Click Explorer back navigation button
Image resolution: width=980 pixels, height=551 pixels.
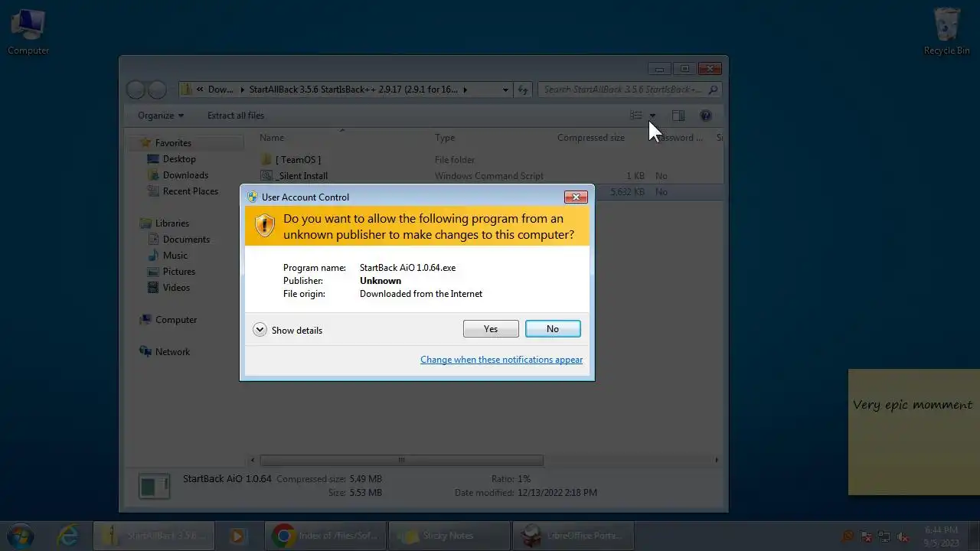pyautogui.click(x=136, y=90)
